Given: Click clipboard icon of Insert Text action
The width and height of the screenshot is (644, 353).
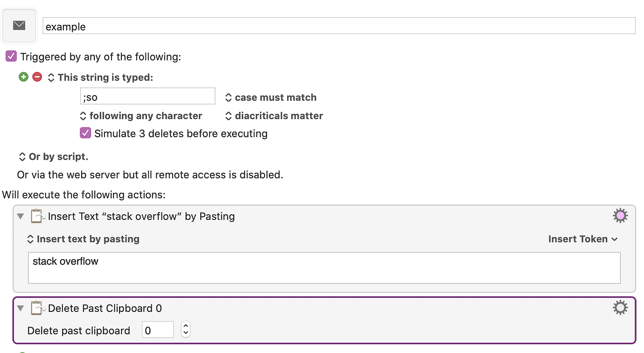Looking at the screenshot, I should [x=37, y=216].
